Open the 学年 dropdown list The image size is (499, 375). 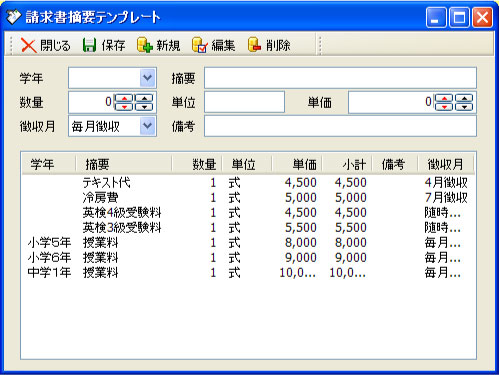pyautogui.click(x=147, y=78)
